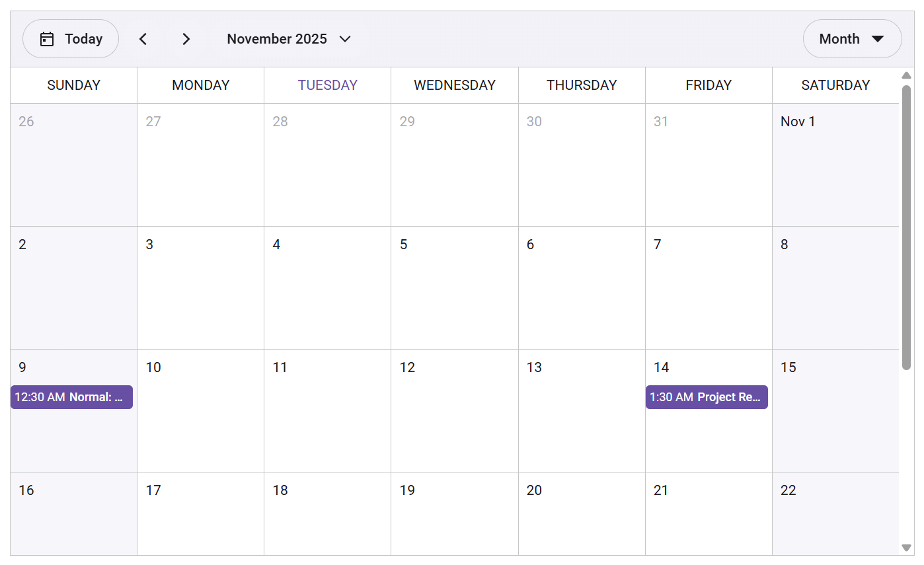Expand the November 2025 date picker chevron
The image size is (924, 565).
(x=345, y=39)
